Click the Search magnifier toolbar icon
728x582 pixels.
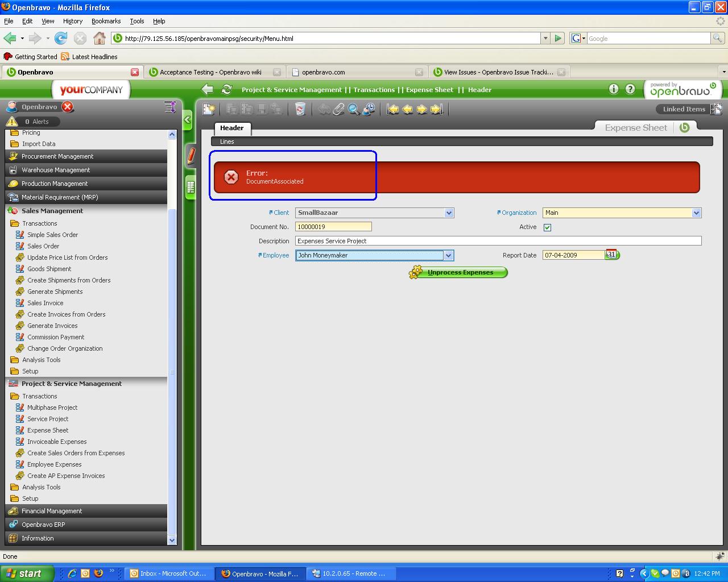(354, 109)
